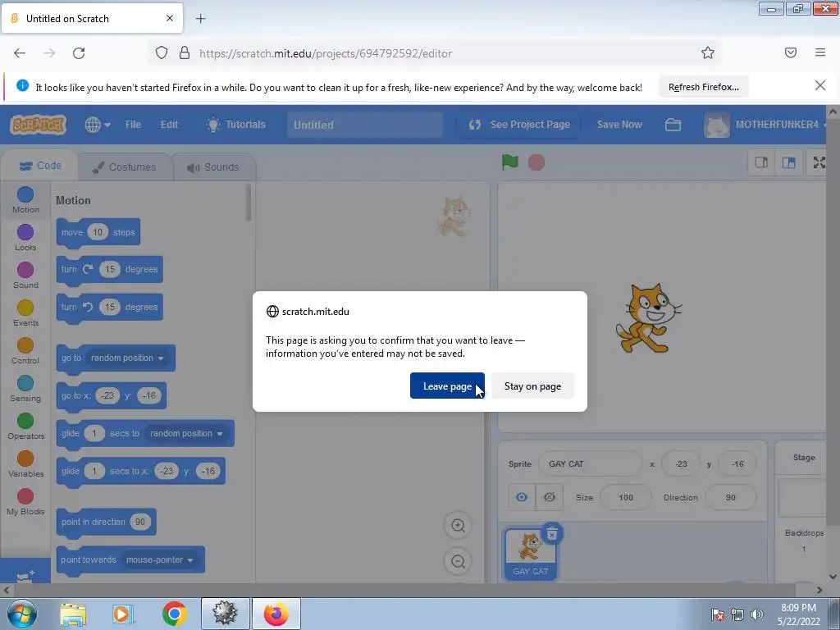Screen dimensions: 840x630
Task: Choose Stay on page in dialog
Action: click(532, 386)
